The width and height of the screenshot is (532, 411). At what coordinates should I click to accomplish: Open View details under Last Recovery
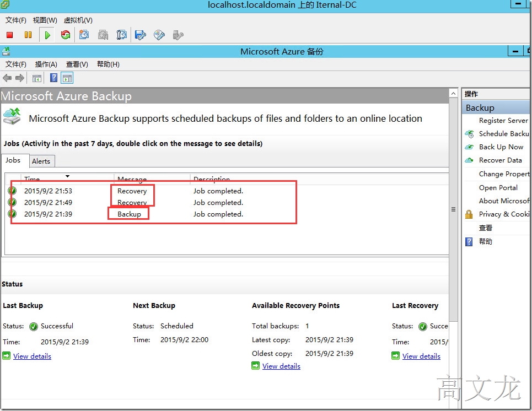421,356
